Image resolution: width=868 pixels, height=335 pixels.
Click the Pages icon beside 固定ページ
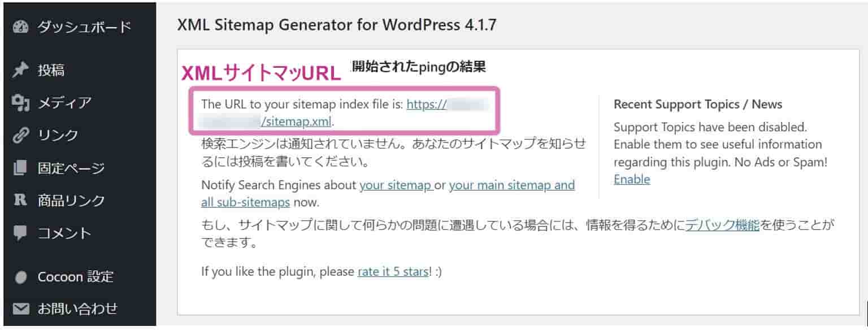[20, 168]
